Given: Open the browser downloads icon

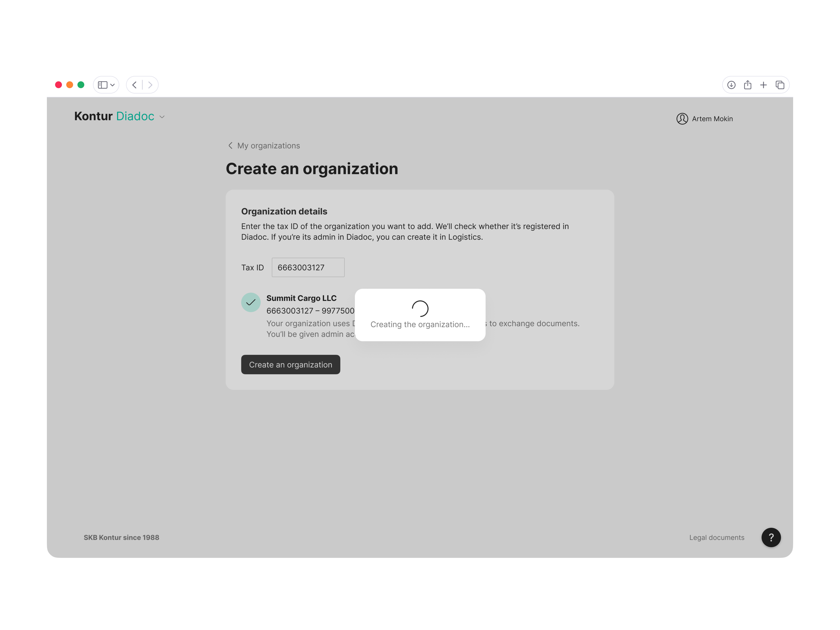Looking at the screenshot, I should tap(731, 85).
